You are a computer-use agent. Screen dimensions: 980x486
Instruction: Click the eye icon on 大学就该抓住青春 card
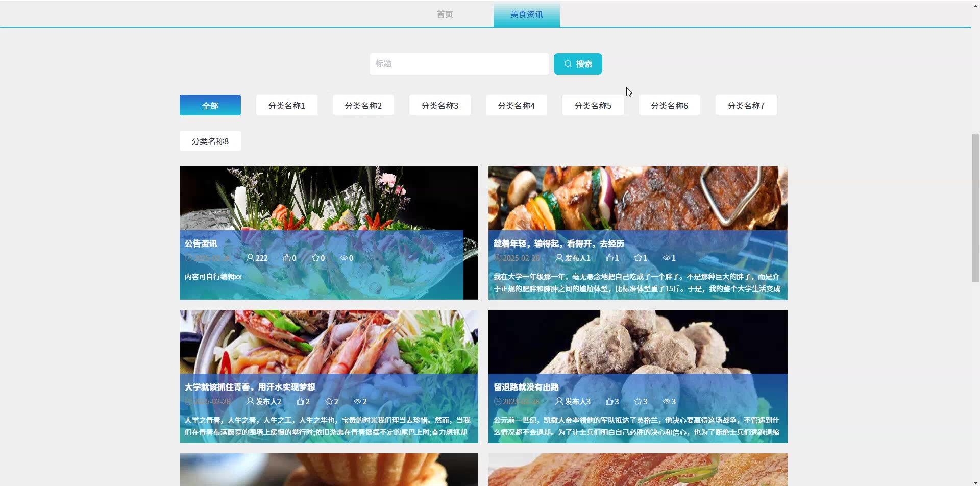click(357, 402)
